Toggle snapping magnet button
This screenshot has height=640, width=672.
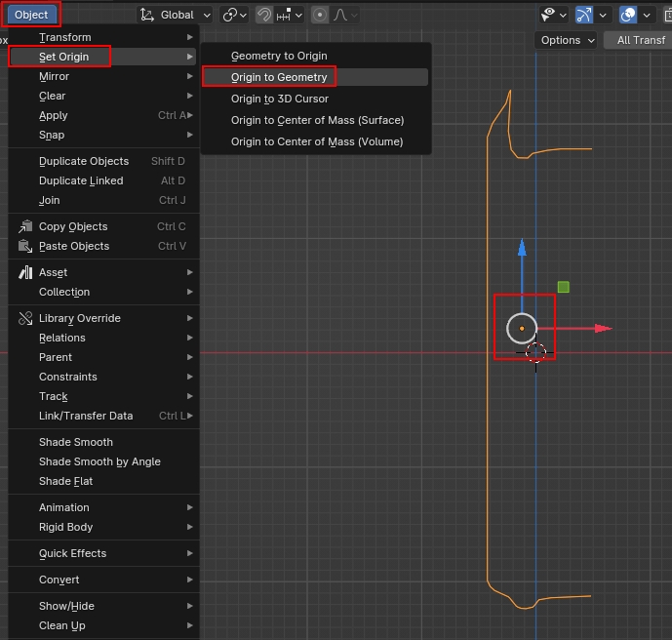pos(264,15)
